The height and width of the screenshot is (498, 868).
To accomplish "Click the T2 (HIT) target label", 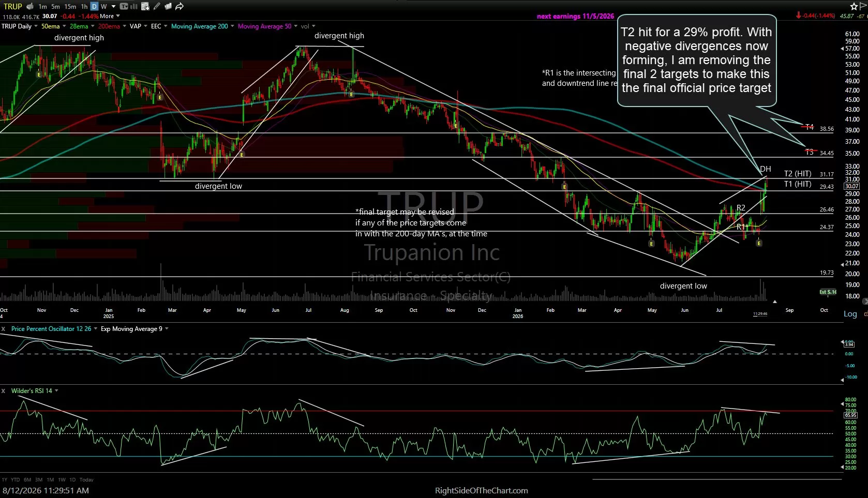I will 798,174.
